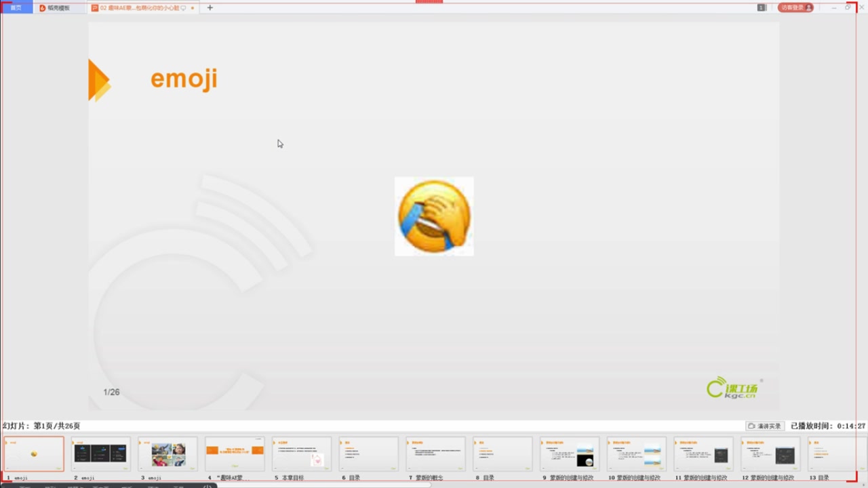This screenshot has width=868, height=488.
Task: Click the 幻灯片 第1页/共26页 status text
Action: [x=41, y=426]
